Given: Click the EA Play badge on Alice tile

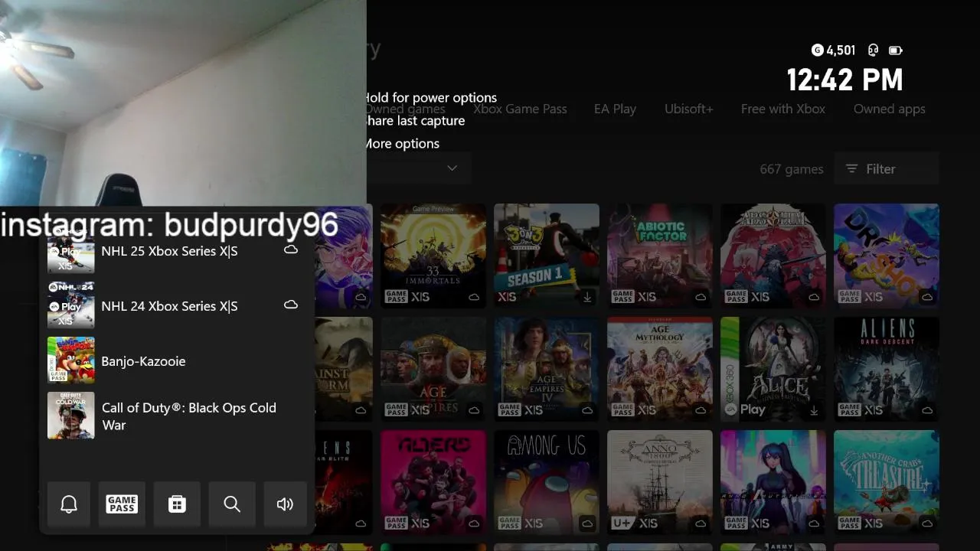Looking at the screenshot, I should pos(745,409).
